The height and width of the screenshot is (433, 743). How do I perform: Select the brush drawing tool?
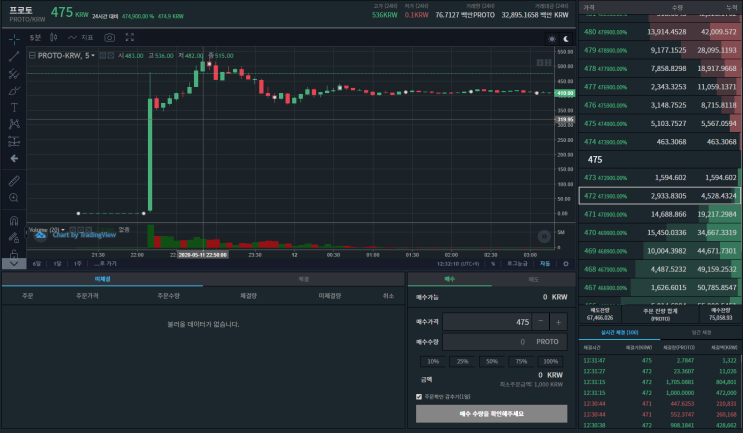14,90
